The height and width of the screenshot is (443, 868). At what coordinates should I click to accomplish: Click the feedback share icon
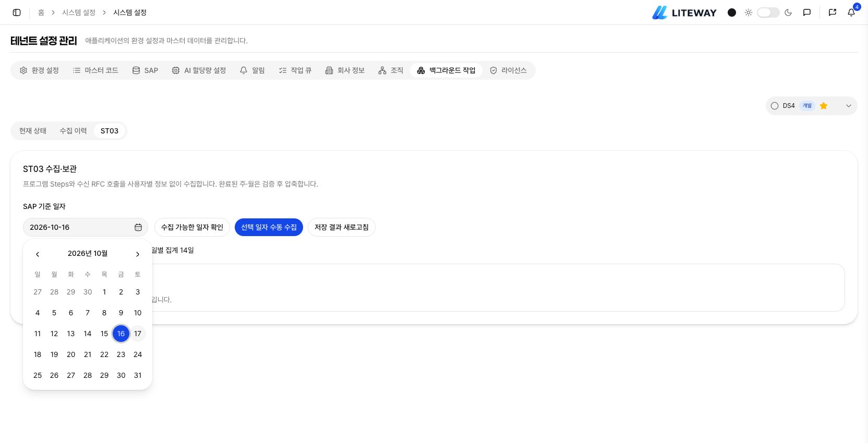pos(833,13)
